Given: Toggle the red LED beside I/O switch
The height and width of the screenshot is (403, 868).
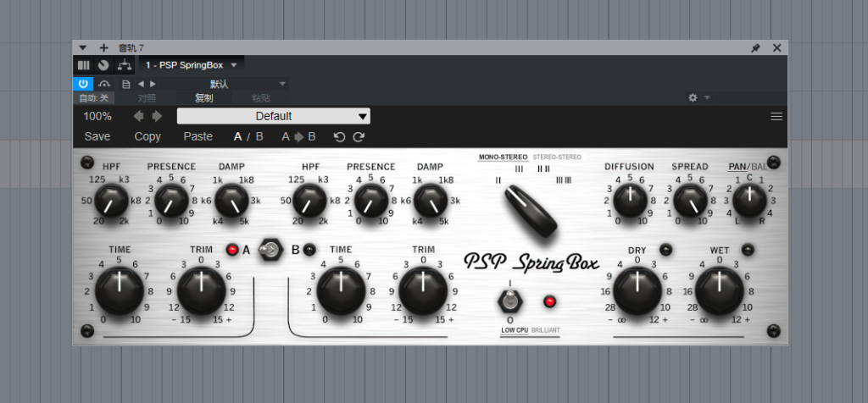Looking at the screenshot, I should coord(549,302).
